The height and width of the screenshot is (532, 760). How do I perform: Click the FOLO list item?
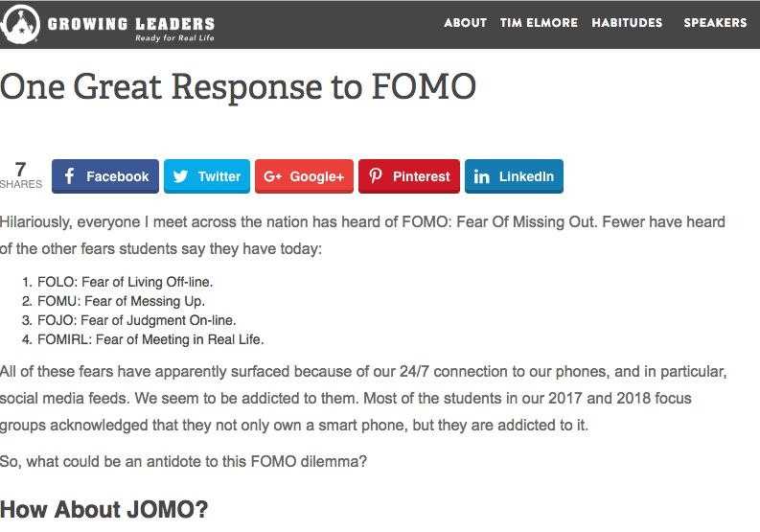pos(125,282)
